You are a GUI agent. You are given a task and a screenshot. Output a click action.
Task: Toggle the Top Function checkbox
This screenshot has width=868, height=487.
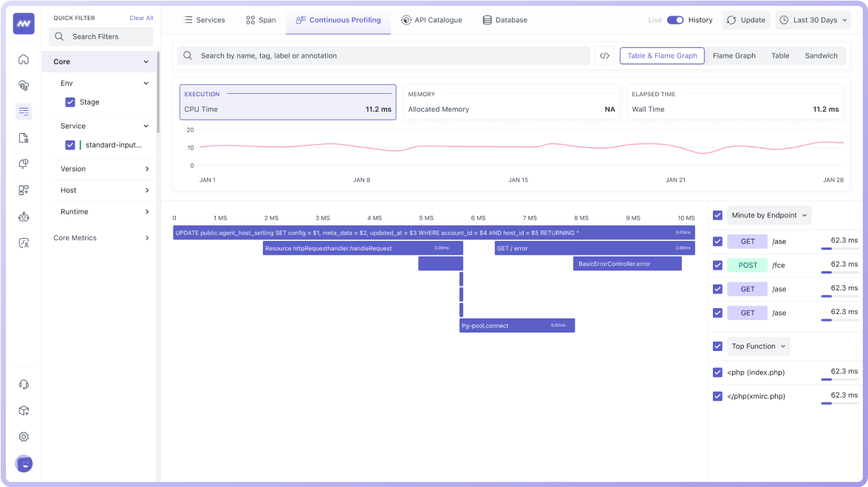(717, 347)
